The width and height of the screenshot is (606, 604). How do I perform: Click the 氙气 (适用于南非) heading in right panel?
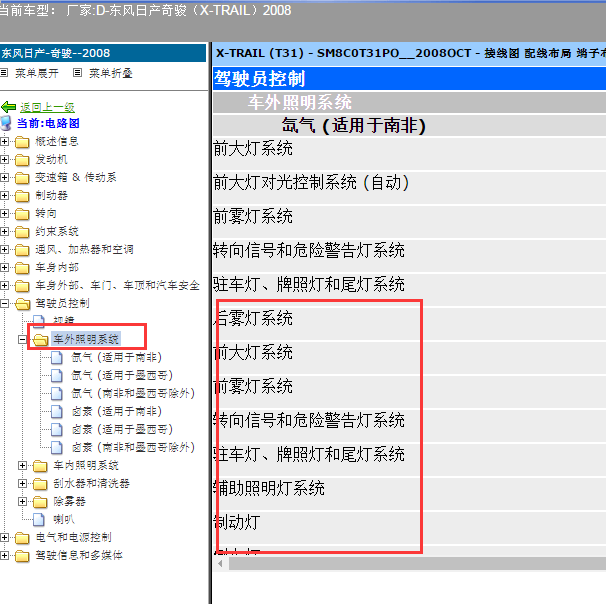(x=409, y=125)
